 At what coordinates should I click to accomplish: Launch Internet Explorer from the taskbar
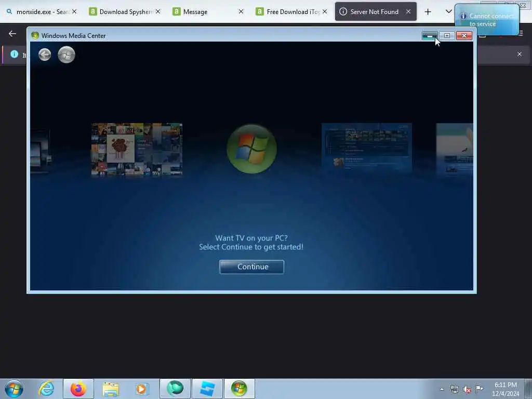click(46, 389)
